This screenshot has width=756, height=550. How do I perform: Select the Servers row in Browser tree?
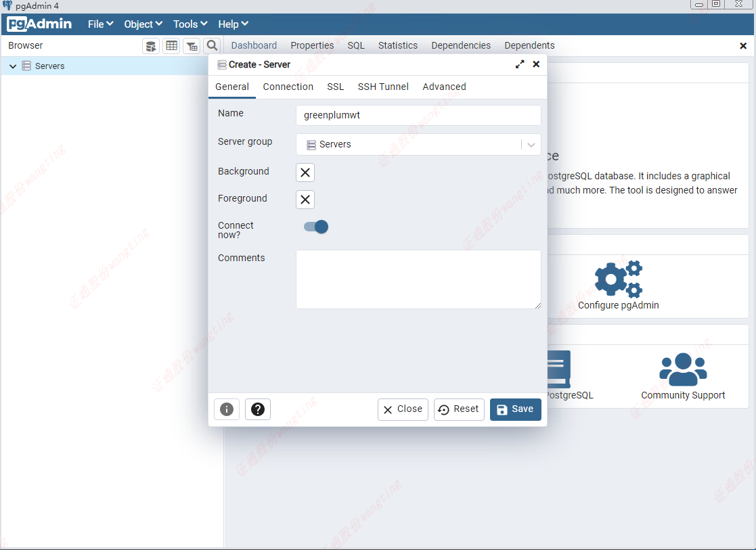(x=105, y=66)
